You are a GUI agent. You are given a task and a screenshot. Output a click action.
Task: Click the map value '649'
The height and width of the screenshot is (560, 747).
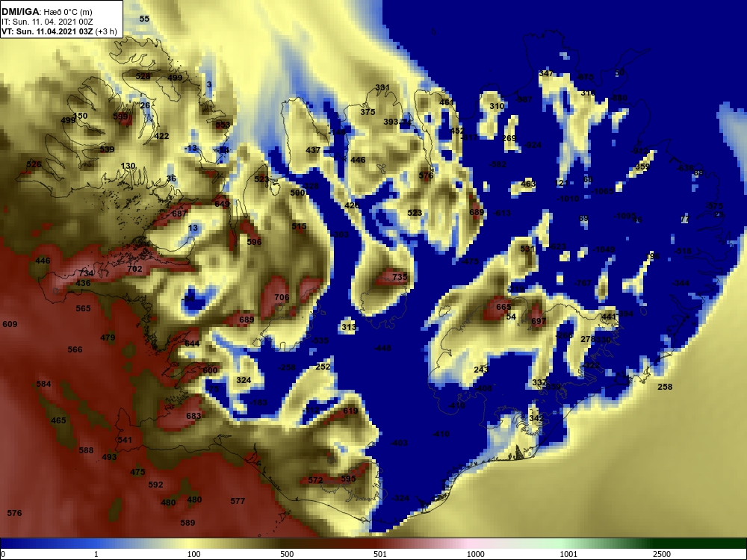pos(222,203)
